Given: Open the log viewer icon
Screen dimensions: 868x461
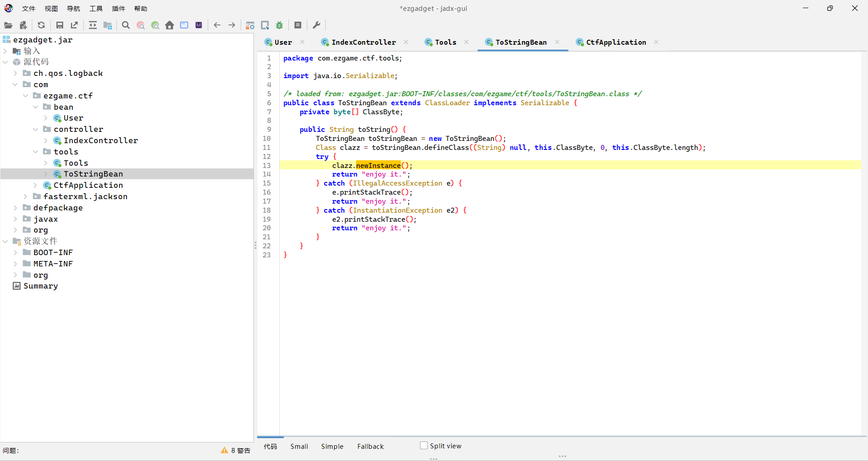Looking at the screenshot, I should 298,25.
